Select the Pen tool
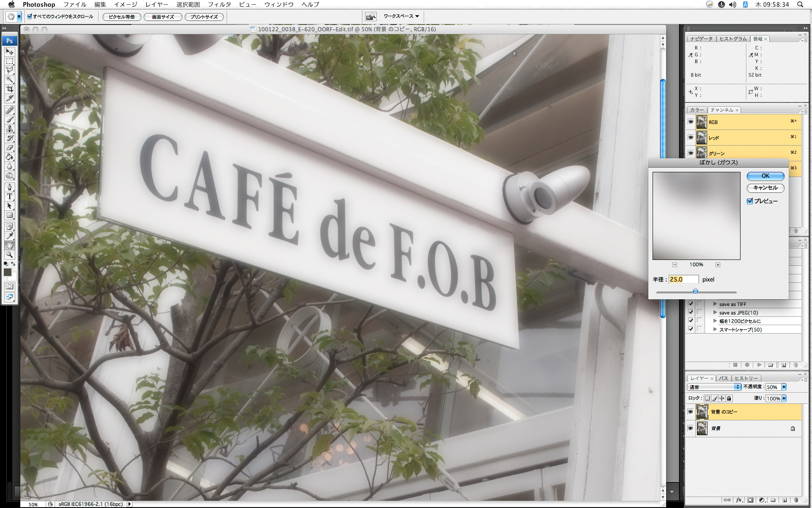This screenshot has width=812, height=508. [x=10, y=187]
